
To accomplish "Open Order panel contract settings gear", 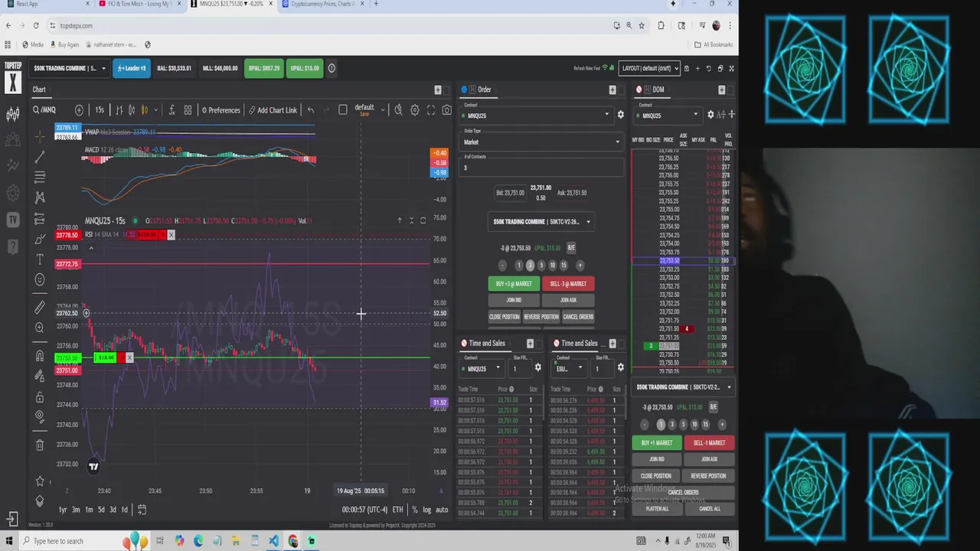I will click(620, 115).
